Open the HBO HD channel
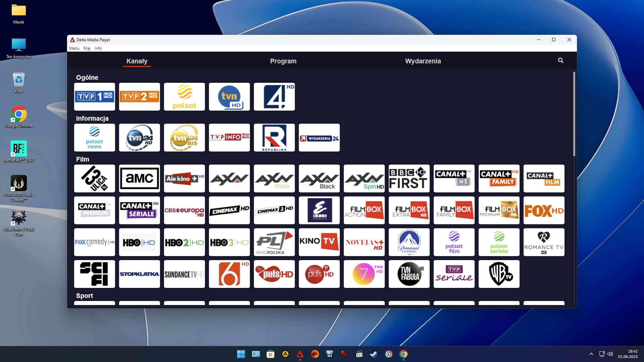This screenshot has width=644, height=362. (140, 242)
